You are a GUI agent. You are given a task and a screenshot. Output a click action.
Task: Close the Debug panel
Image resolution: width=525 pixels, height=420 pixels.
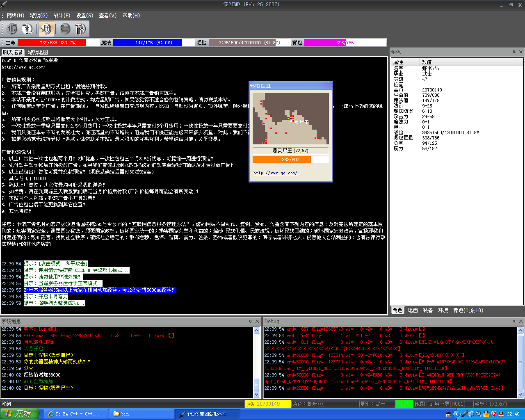tap(521, 321)
